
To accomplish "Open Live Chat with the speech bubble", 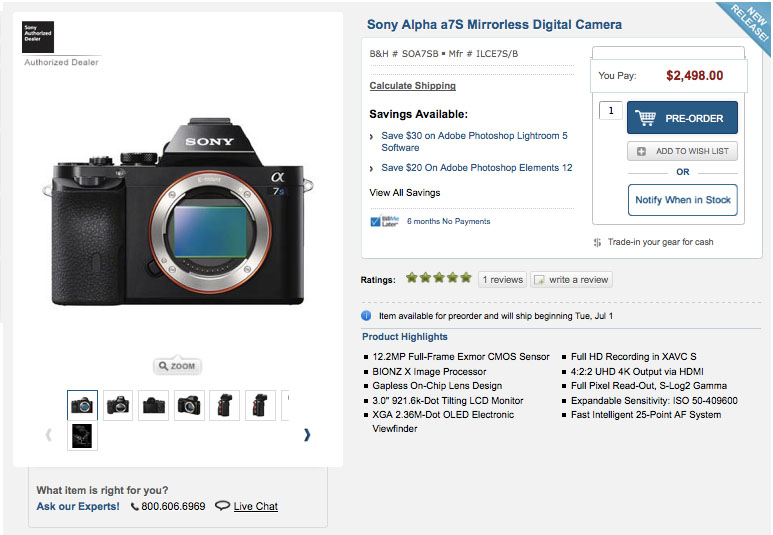I will click(247, 506).
